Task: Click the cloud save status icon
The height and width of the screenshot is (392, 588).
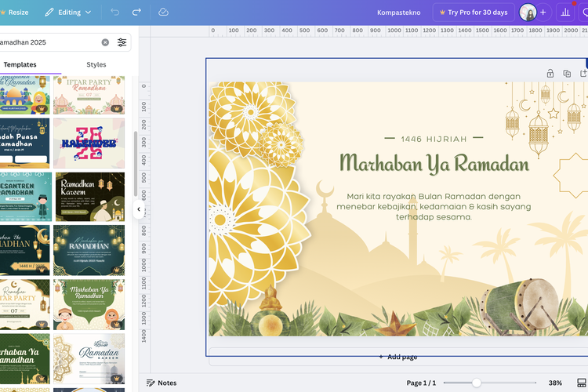Action: pyautogui.click(x=163, y=13)
